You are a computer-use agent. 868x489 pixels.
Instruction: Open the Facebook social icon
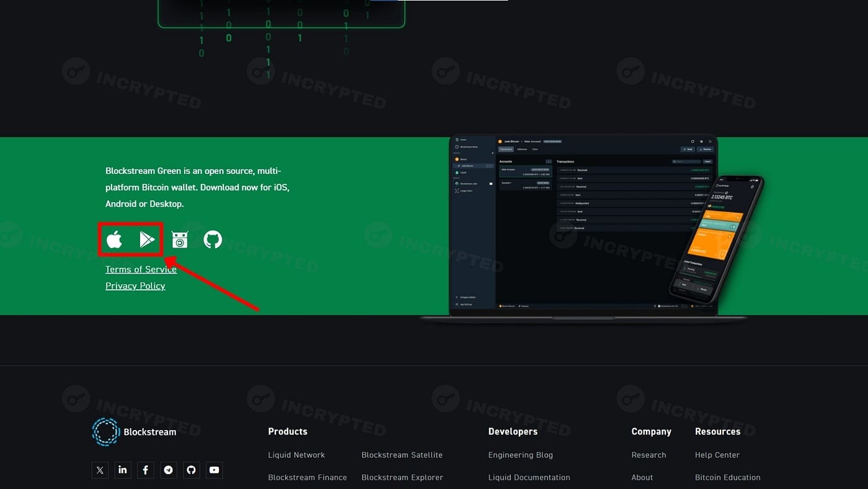click(x=146, y=470)
